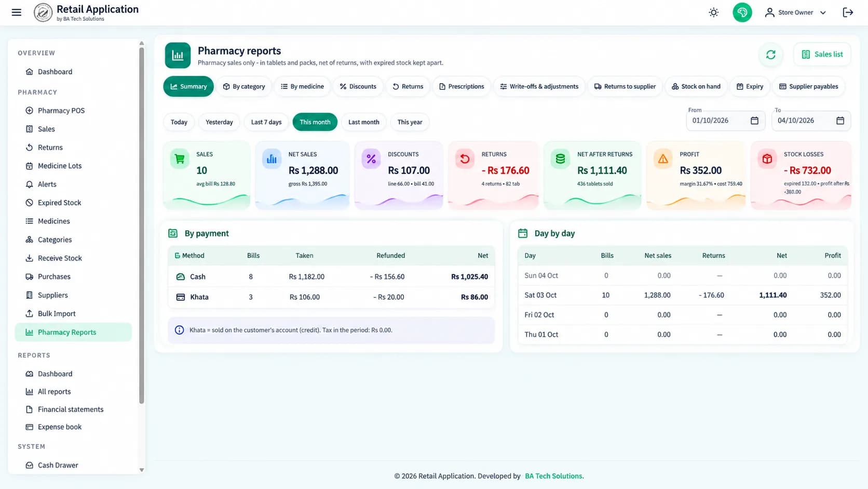This screenshot has width=868, height=489.
Task: Switch to By category tab
Action: [244, 86]
